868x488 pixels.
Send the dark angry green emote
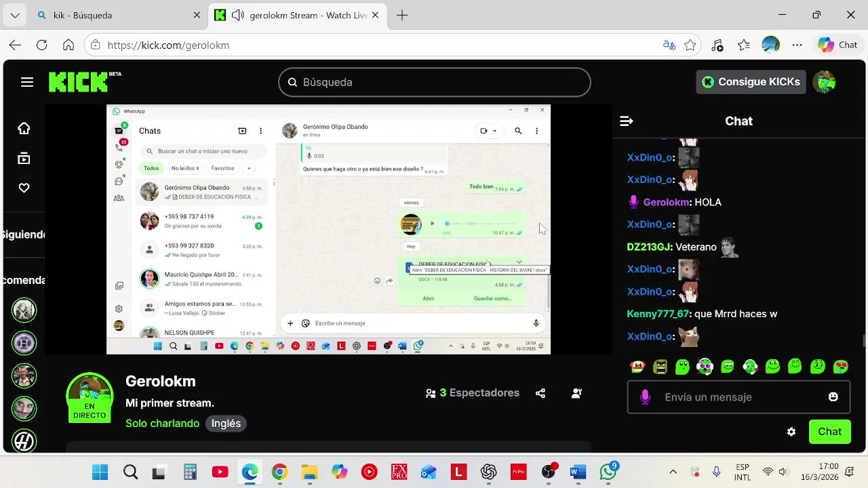660,367
